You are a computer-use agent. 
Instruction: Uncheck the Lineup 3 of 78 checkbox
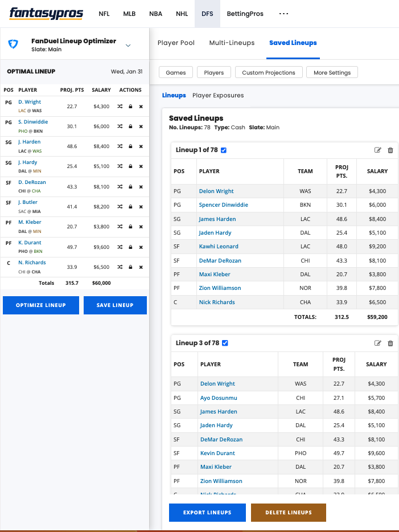pyautogui.click(x=225, y=343)
